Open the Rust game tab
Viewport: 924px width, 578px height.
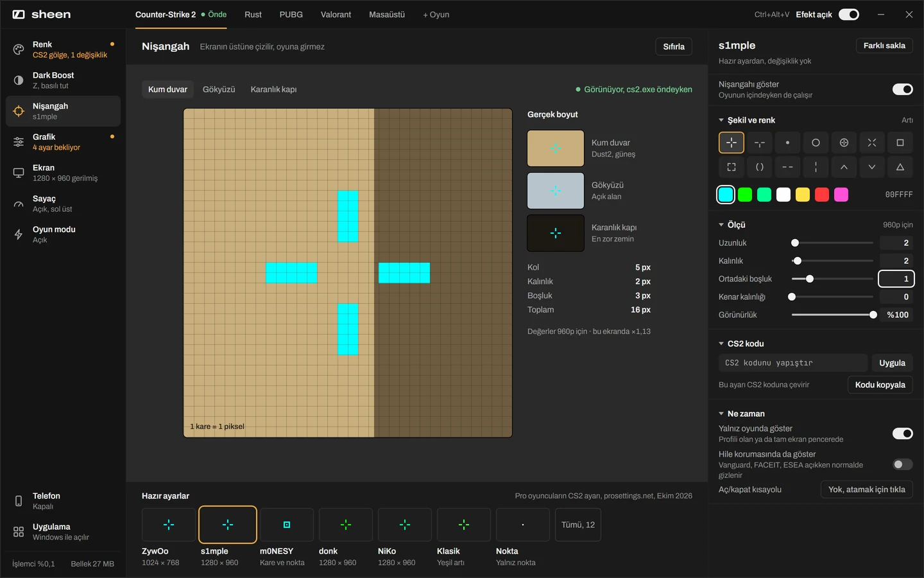click(253, 14)
